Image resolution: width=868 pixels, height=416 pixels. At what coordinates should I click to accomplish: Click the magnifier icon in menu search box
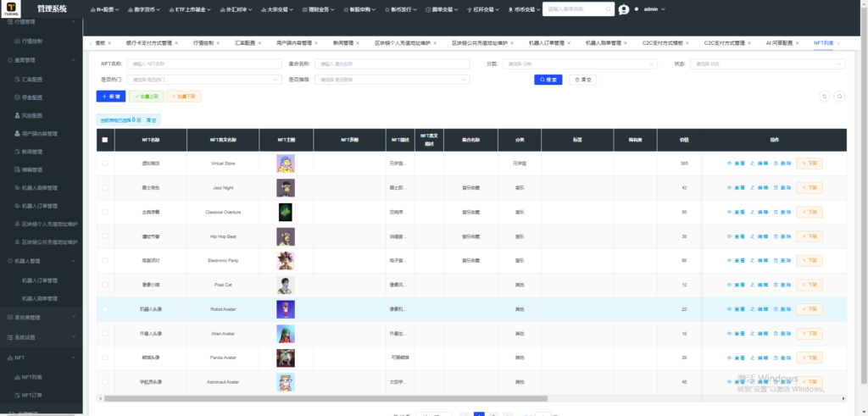pos(608,9)
